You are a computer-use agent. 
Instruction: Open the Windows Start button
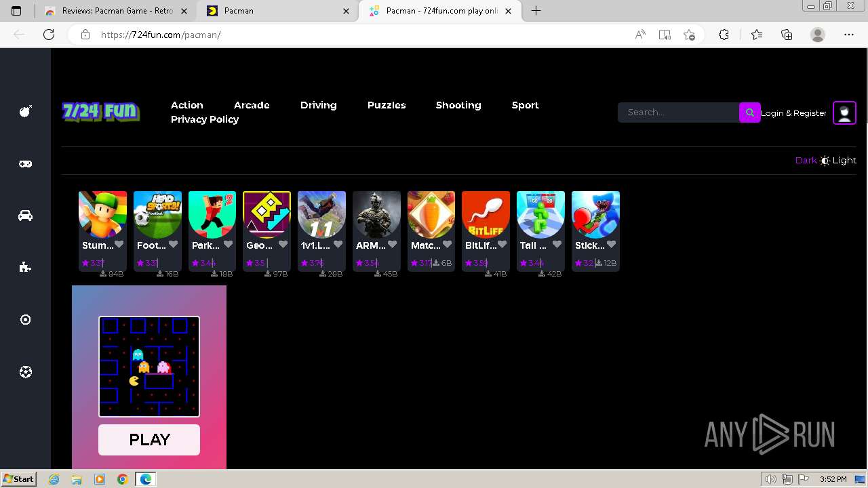[18, 479]
